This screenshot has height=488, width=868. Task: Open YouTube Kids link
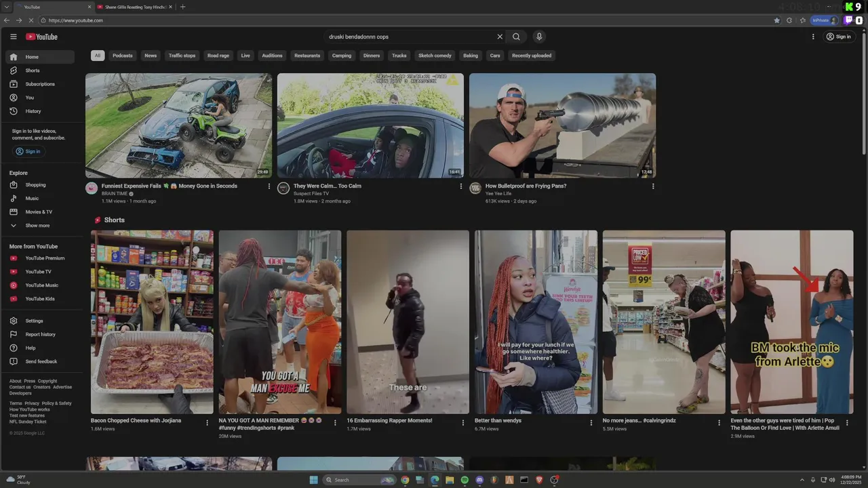coord(40,299)
